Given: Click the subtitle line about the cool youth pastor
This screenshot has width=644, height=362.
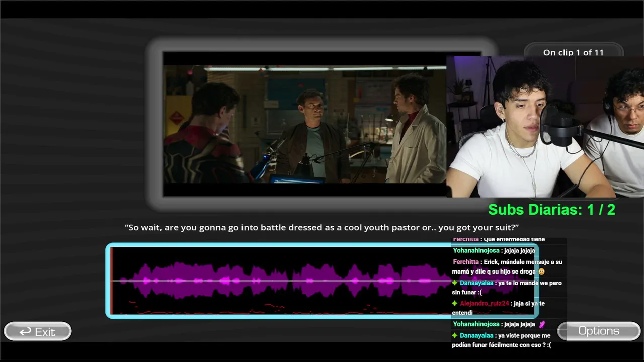Looking at the screenshot, I should tap(321, 227).
